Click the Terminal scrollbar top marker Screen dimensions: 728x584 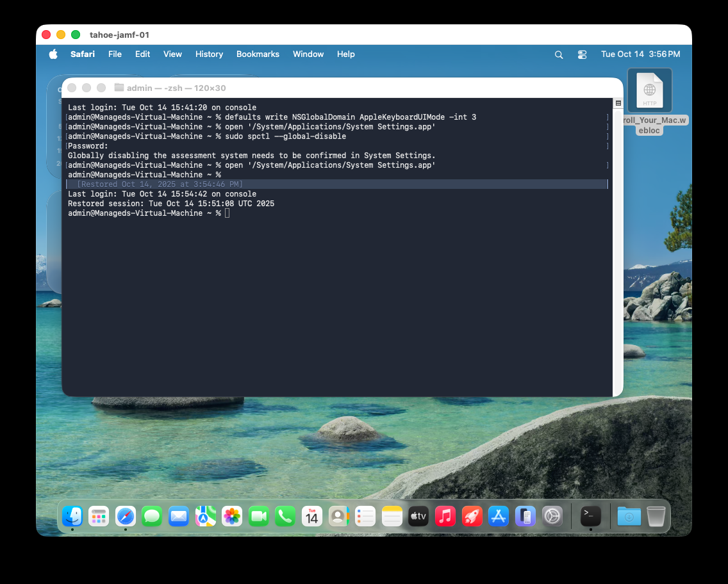pyautogui.click(x=618, y=103)
